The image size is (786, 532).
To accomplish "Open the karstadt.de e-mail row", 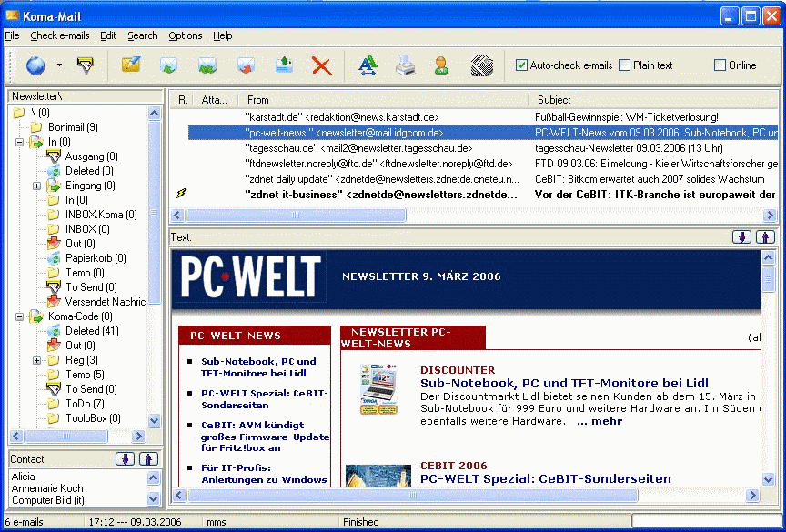I will click(474, 117).
